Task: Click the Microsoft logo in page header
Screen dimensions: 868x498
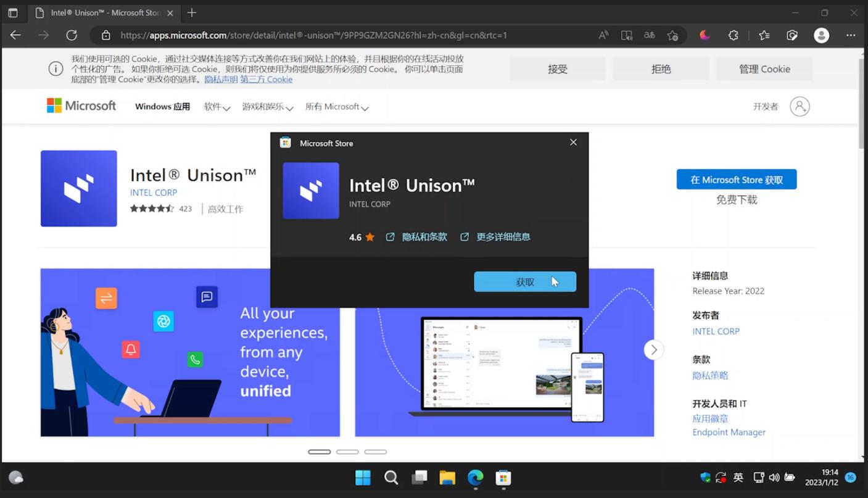Action: tap(81, 106)
